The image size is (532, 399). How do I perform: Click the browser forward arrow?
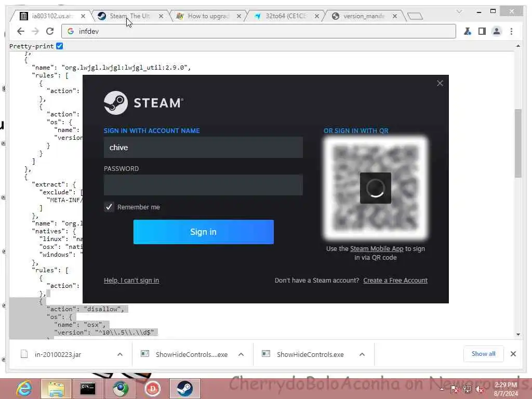pyautogui.click(x=35, y=31)
